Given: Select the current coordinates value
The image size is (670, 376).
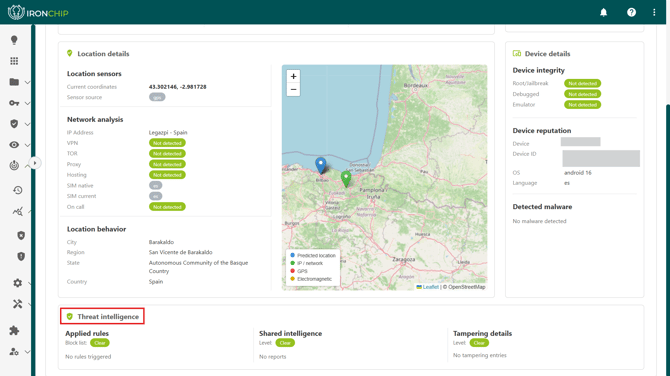Looking at the screenshot, I should point(177,87).
